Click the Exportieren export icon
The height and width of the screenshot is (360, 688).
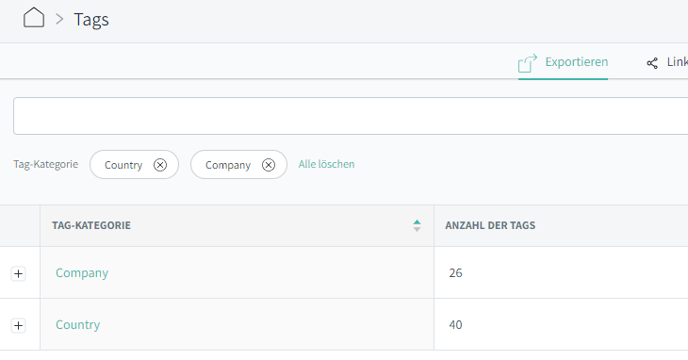tap(527, 63)
